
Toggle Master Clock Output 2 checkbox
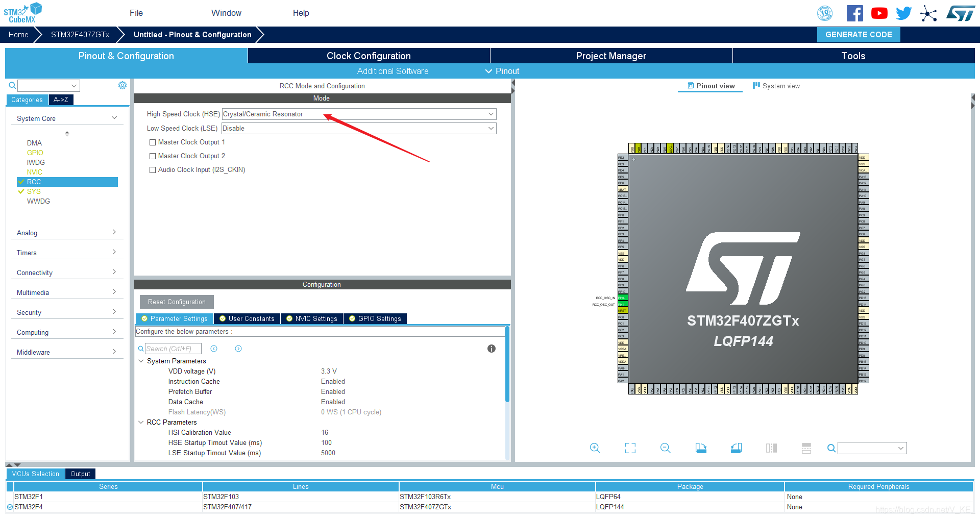[153, 156]
